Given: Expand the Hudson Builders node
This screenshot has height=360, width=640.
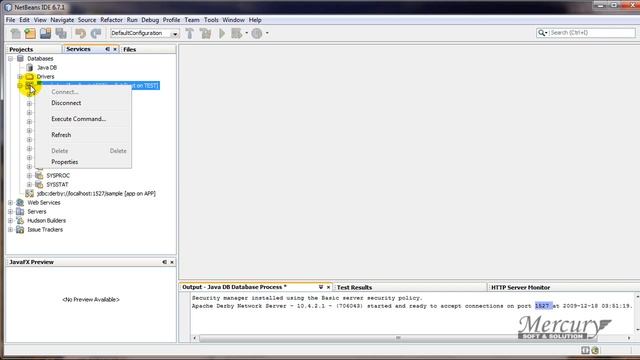Looking at the screenshot, I should tap(11, 220).
